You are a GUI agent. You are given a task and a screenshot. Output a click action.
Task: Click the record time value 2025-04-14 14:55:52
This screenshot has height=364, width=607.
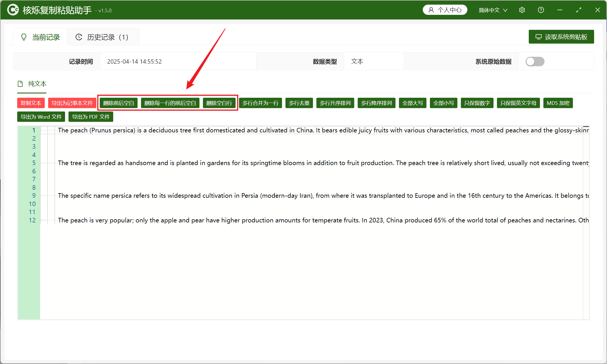point(134,62)
